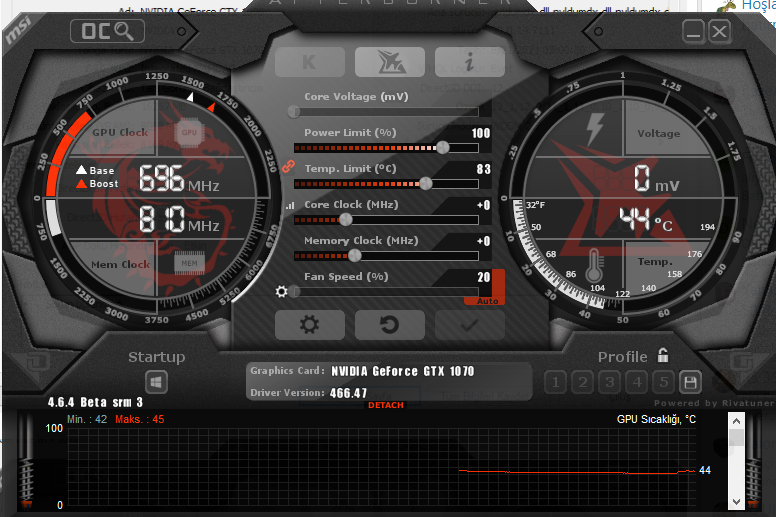
Task: Click the MSI jet logo button
Action: pos(390,62)
